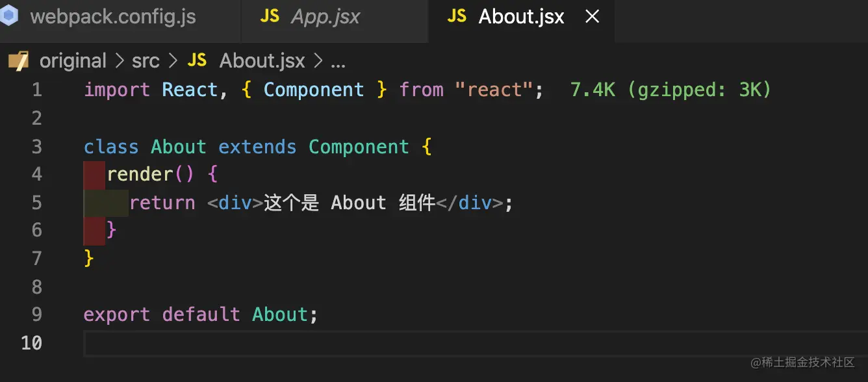
Task: Open the original folder breadcrumb
Action: point(73,61)
